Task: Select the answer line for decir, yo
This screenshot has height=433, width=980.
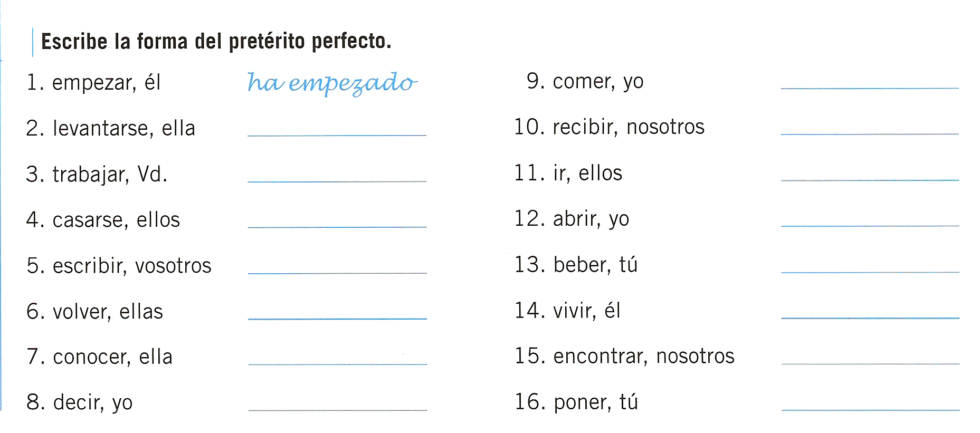Action: pos(337,410)
